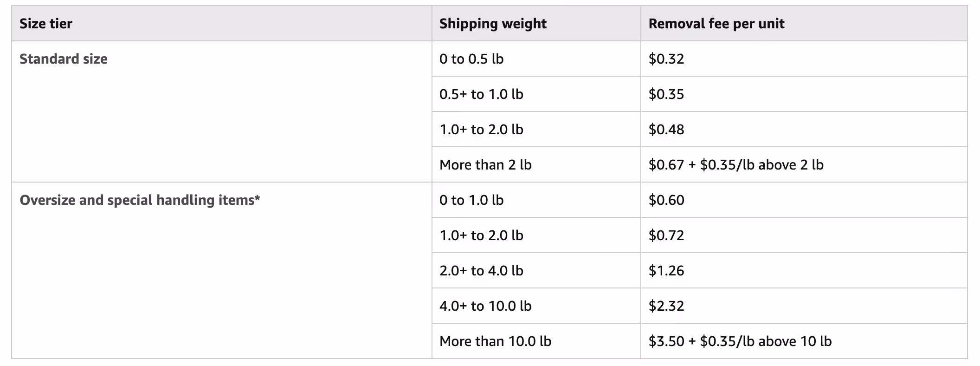Screen dimensions: 980x366
Task: Click the 0 to 1.0 lb weight cell
Action: pos(536,200)
